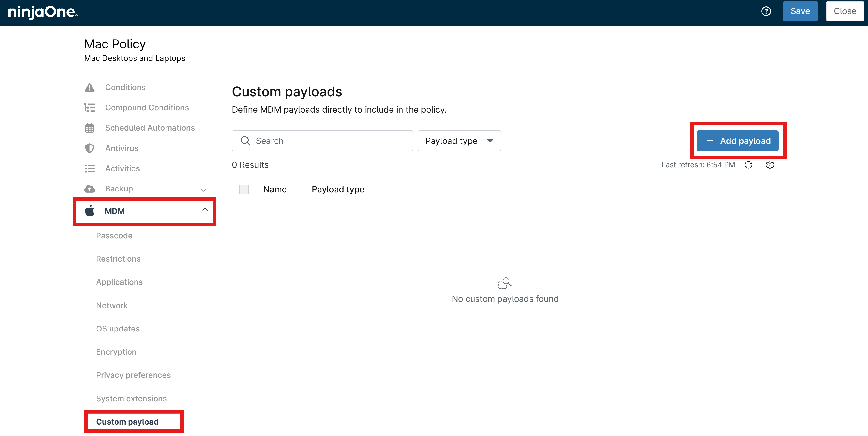Image resolution: width=868 pixels, height=436 pixels.
Task: Open the Payload type dropdown
Action: 459,141
